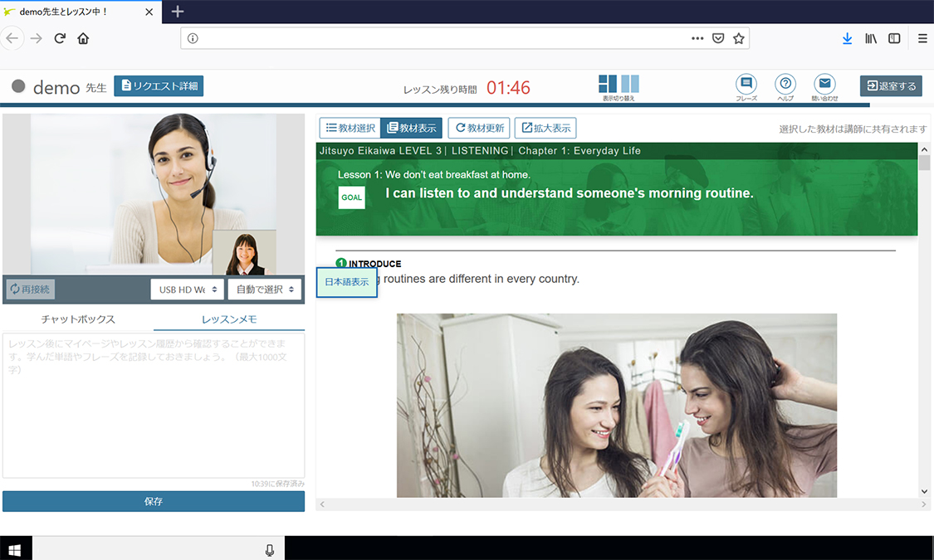Click the 保存 save button
Viewport: 934px width, 560px height.
point(153,501)
